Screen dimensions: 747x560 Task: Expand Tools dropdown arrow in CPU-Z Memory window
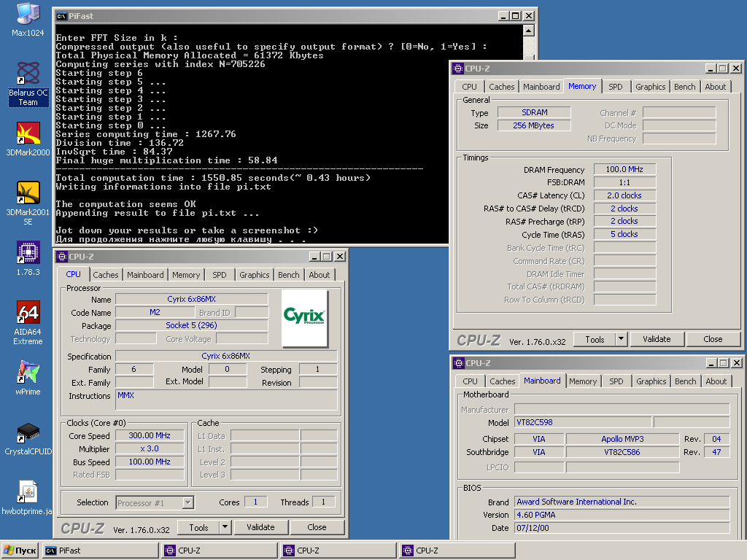point(622,340)
